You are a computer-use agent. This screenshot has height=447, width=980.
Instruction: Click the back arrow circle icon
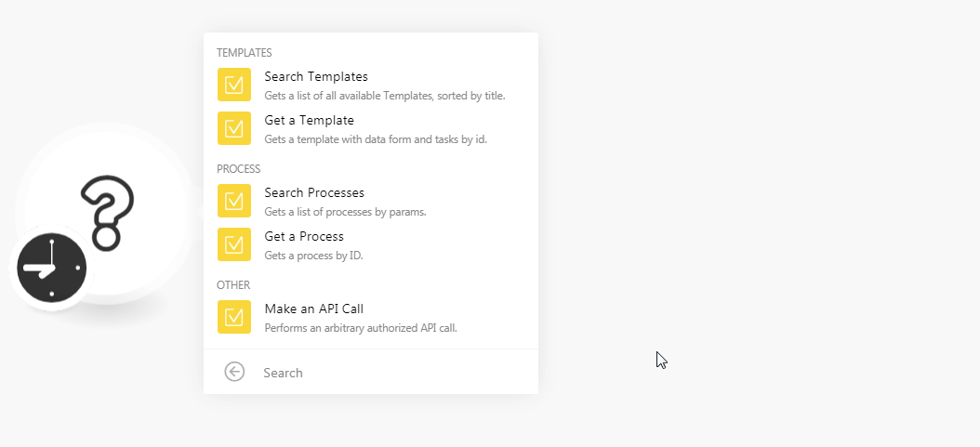234,372
